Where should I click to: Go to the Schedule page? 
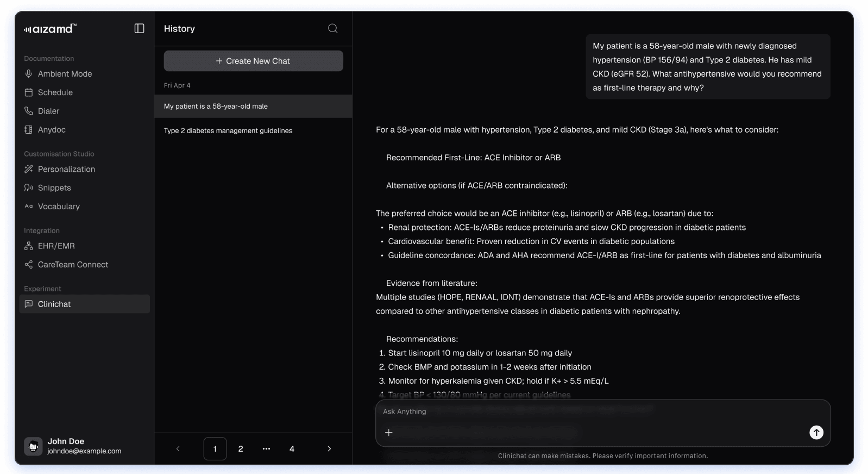(x=55, y=92)
